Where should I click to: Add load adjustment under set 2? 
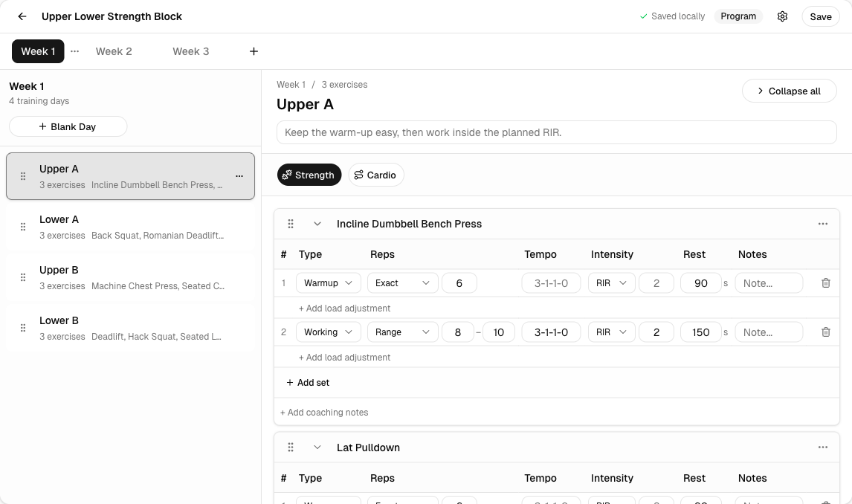click(344, 357)
